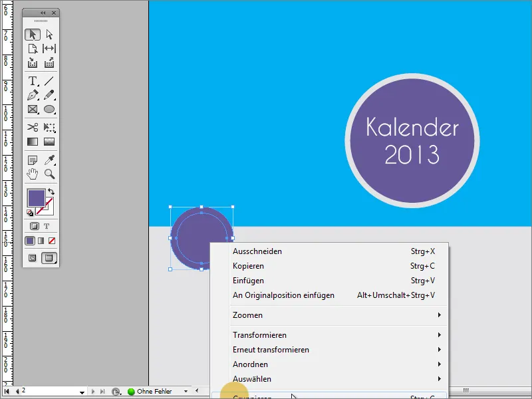Select the Rectangle Frame tool
This screenshot has height=399, width=532.
point(33,109)
